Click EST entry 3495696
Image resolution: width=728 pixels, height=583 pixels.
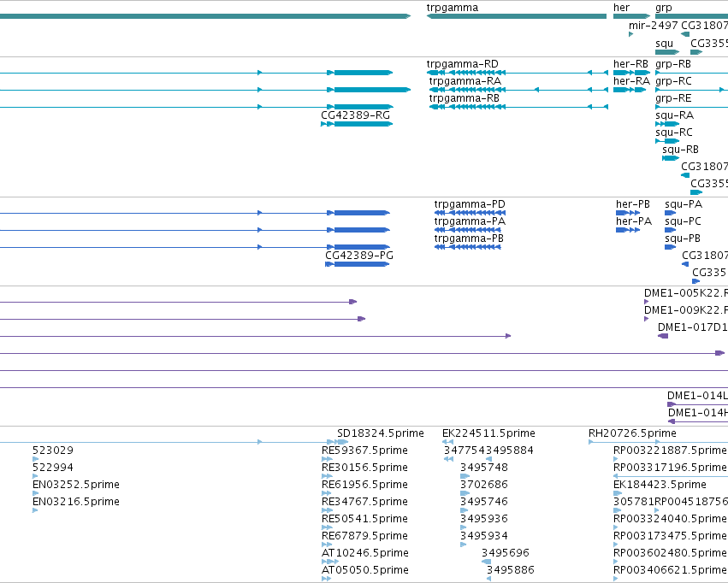pyautogui.click(x=505, y=553)
